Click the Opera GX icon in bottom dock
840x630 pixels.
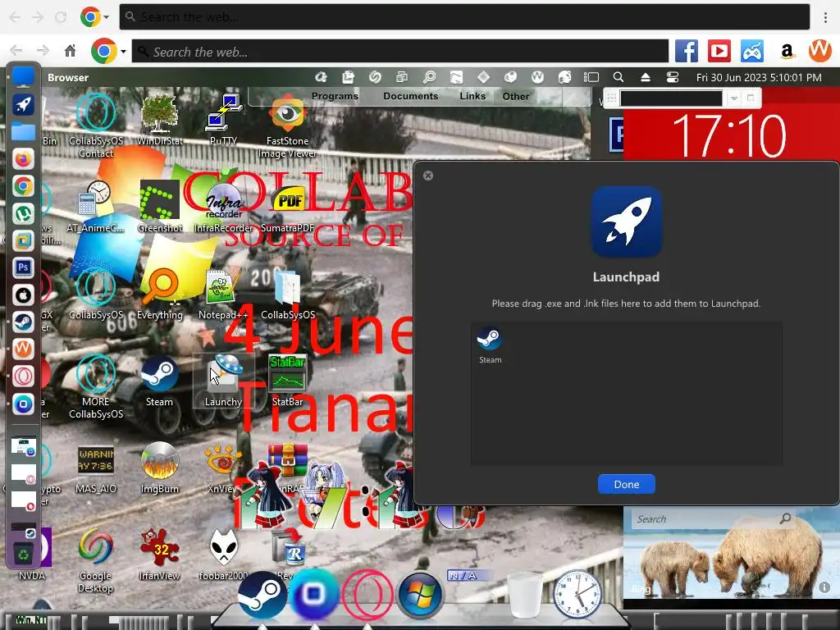point(367,595)
